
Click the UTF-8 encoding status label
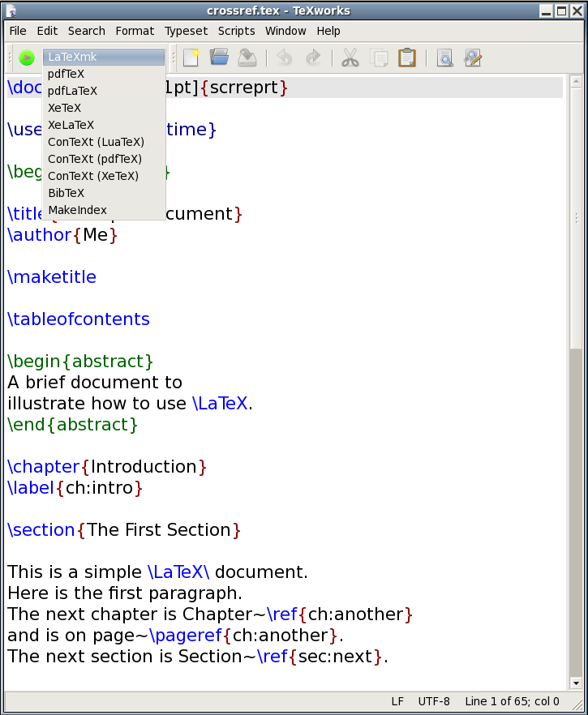434,701
